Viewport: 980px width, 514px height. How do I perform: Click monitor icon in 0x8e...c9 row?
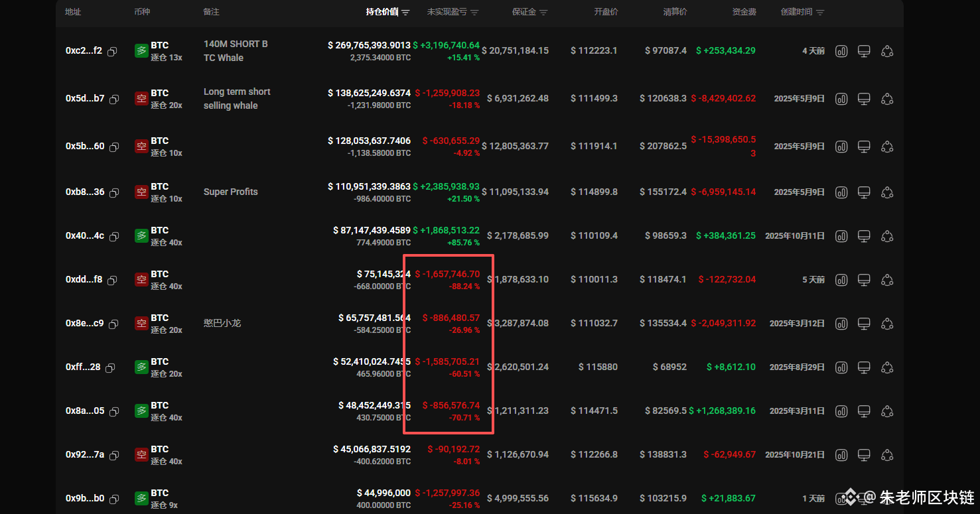point(864,324)
